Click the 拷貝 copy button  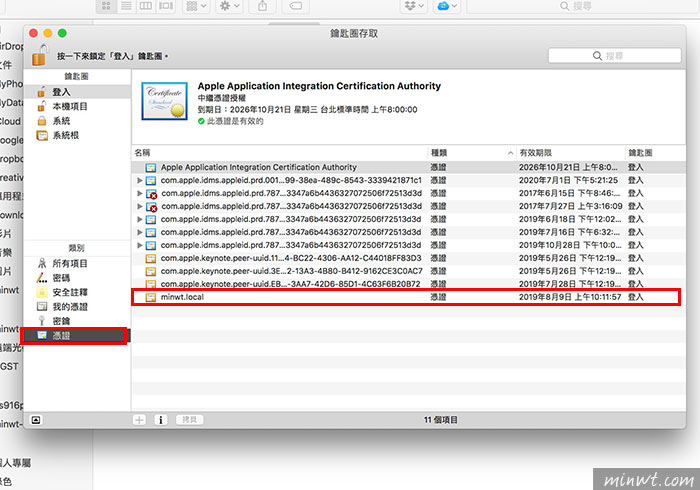(x=189, y=419)
